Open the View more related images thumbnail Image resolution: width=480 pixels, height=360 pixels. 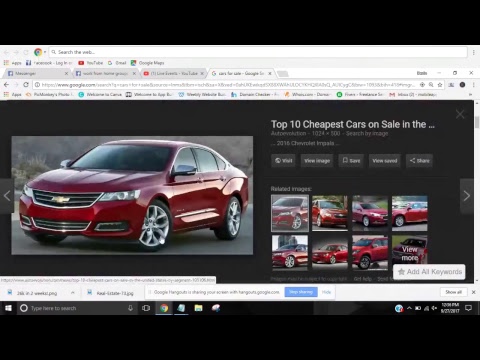point(410,252)
